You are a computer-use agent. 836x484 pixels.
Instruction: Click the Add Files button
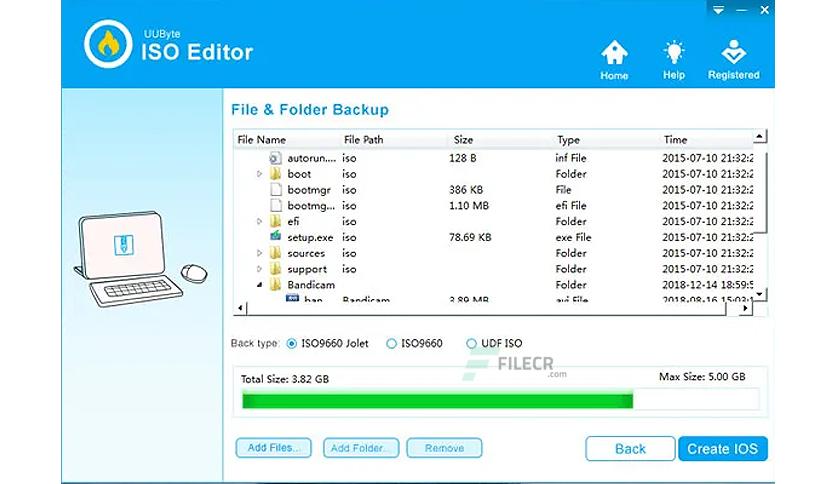coord(274,448)
